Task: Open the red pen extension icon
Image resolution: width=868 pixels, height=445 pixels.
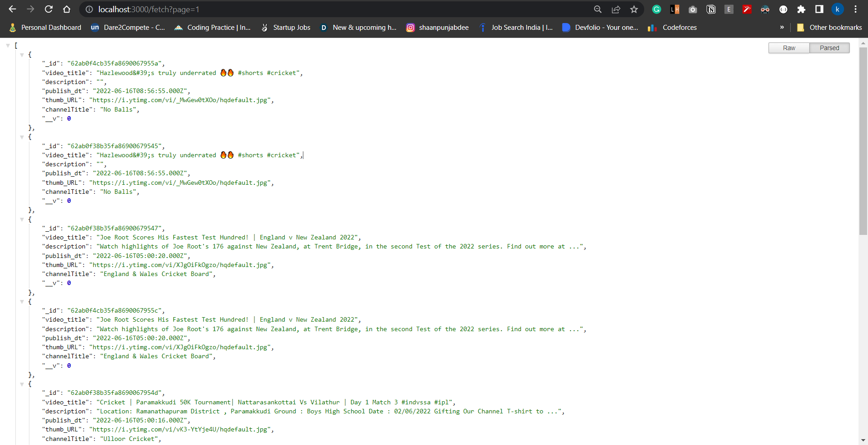Action: pyautogui.click(x=747, y=9)
